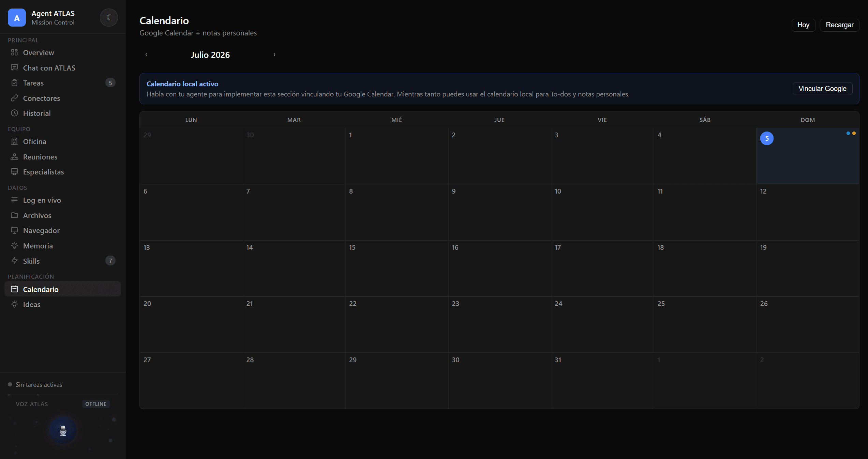Image resolution: width=868 pixels, height=459 pixels.
Task: Click the Oficina building icon
Action: coord(14,141)
